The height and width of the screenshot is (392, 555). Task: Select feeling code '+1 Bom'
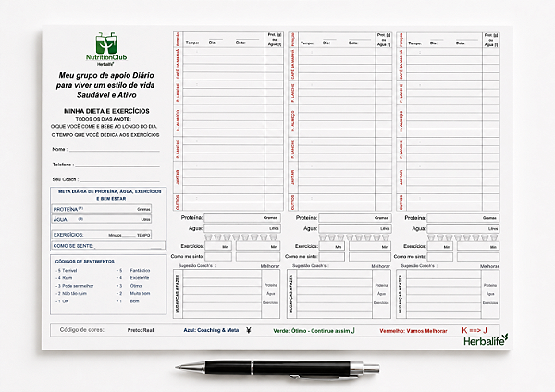point(128,301)
